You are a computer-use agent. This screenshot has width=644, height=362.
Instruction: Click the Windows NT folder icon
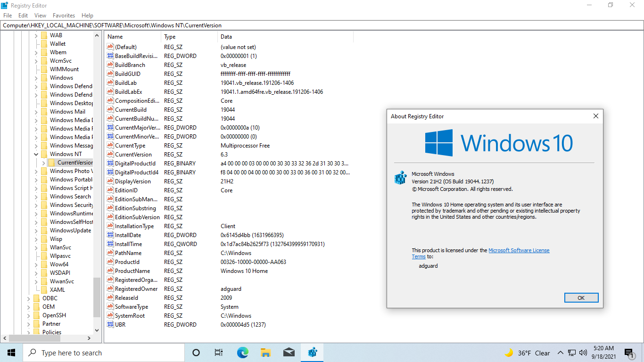point(44,154)
